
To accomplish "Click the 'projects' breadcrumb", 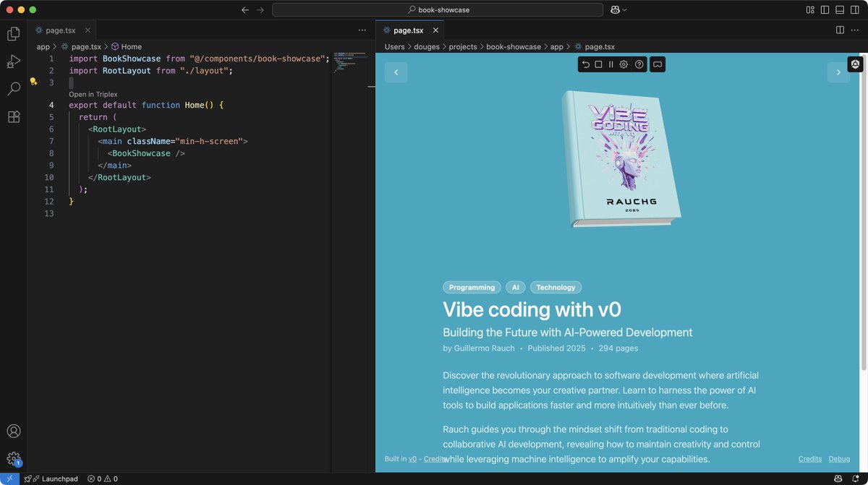I will tap(463, 46).
